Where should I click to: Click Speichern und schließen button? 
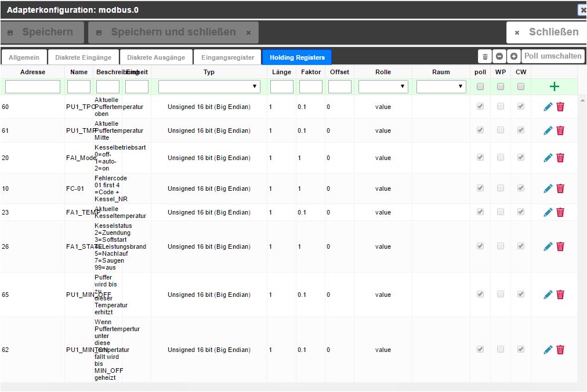(173, 32)
